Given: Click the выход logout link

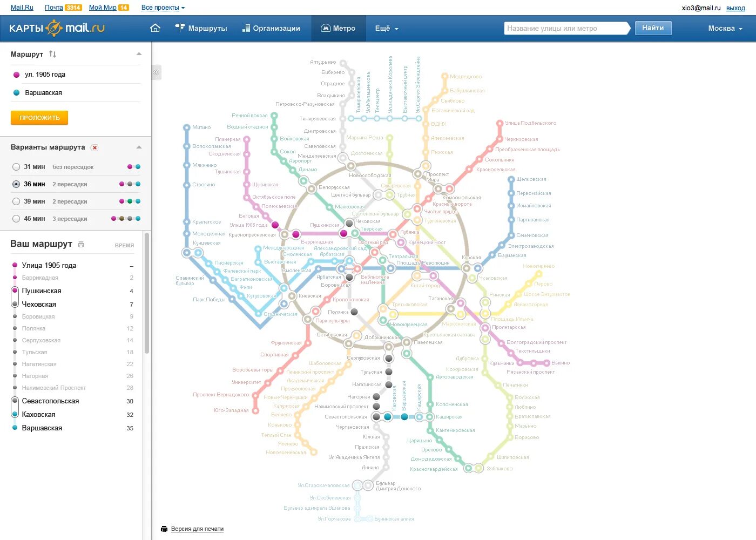Looking at the screenshot, I should tap(735, 8).
